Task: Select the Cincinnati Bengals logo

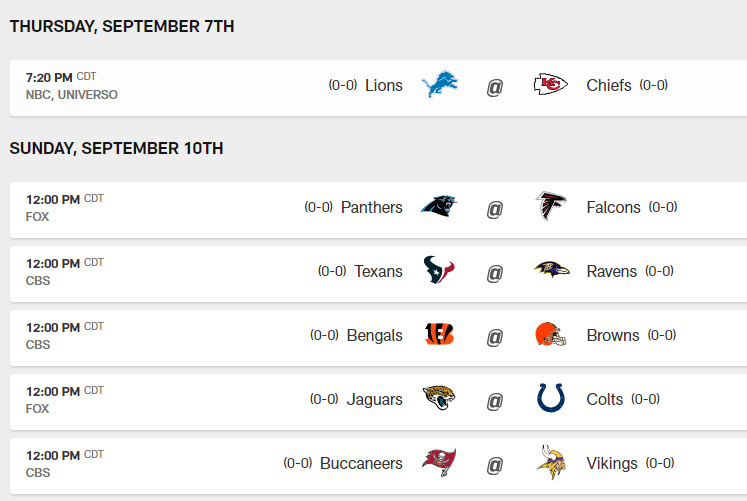Action: click(439, 335)
